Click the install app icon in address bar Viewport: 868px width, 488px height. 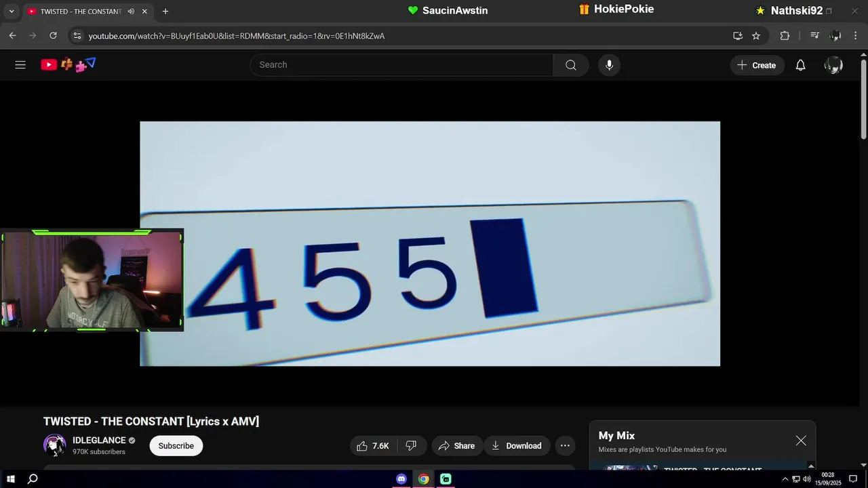738,36
